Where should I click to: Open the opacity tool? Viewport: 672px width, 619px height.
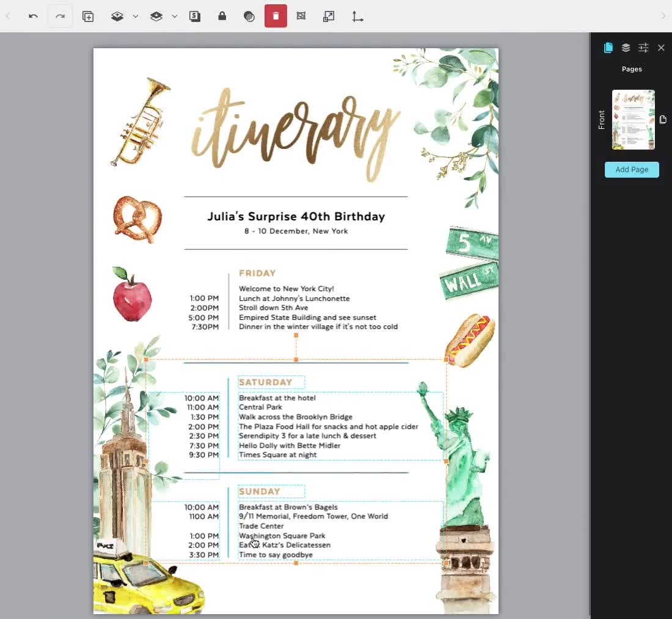coord(249,16)
